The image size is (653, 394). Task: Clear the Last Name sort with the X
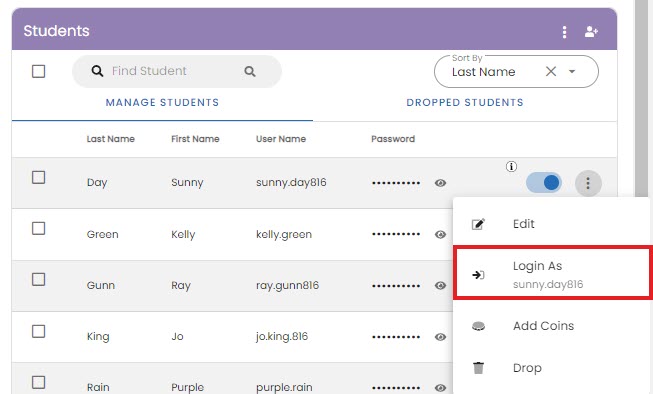551,72
